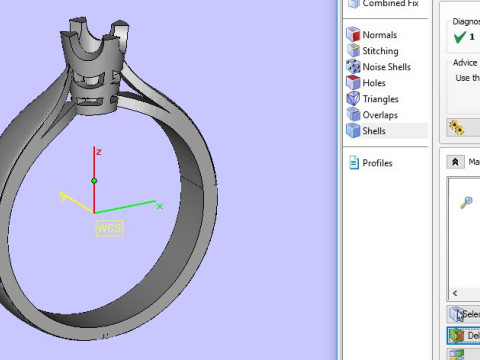Click the ring's prong setting
480x360 pixels.
pos(94,67)
